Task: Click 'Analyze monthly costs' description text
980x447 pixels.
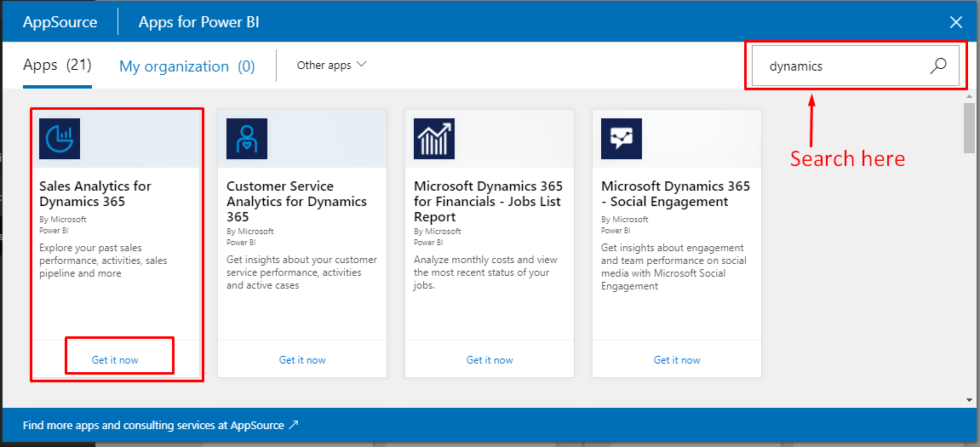Action: click(x=485, y=272)
